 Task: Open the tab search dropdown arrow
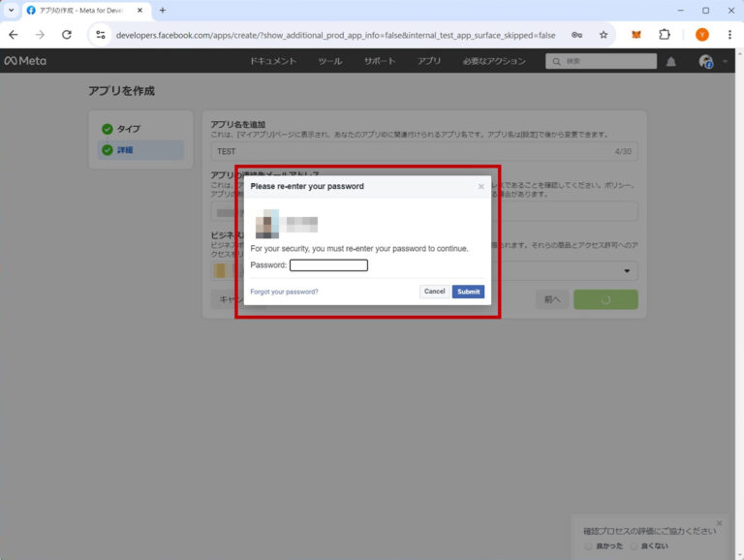[12, 10]
